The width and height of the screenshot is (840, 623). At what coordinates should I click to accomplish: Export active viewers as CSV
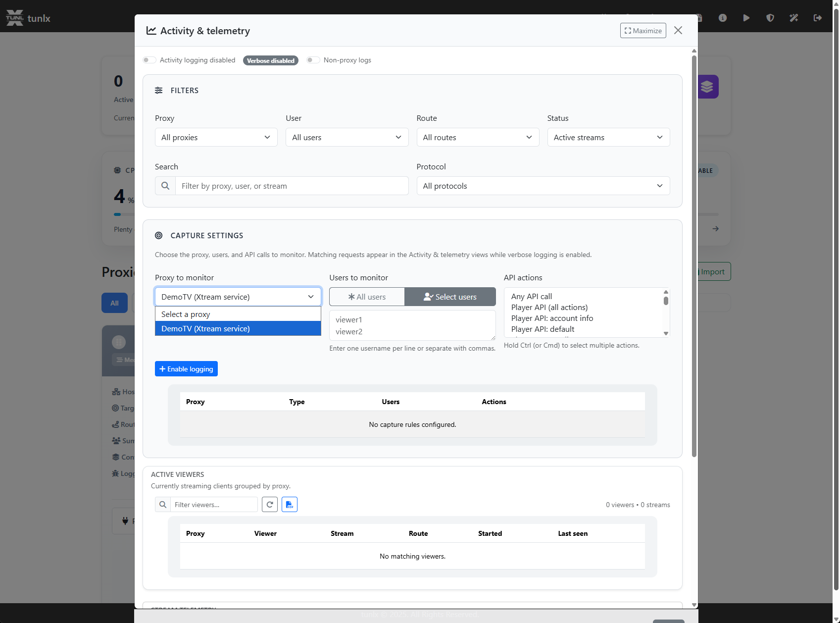(x=290, y=505)
